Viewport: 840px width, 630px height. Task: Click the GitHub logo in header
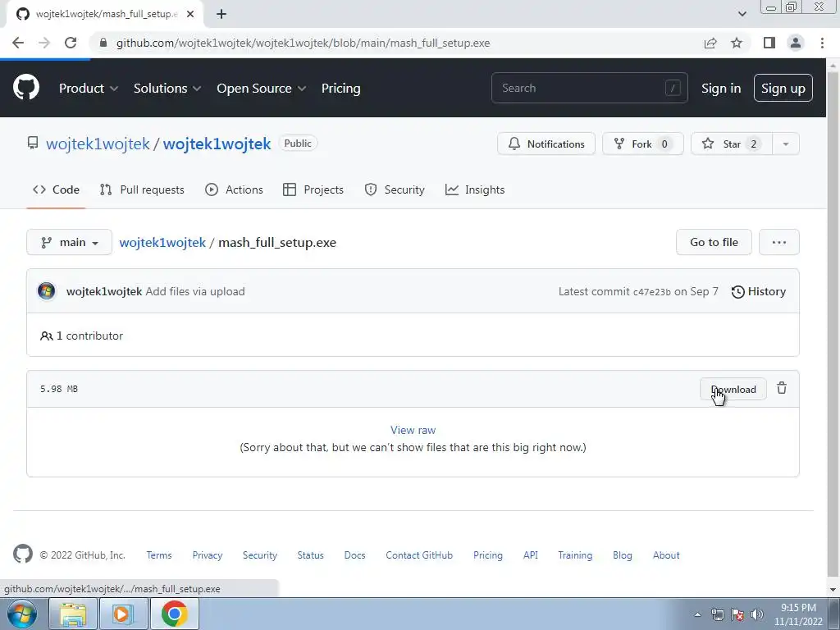[25, 88]
